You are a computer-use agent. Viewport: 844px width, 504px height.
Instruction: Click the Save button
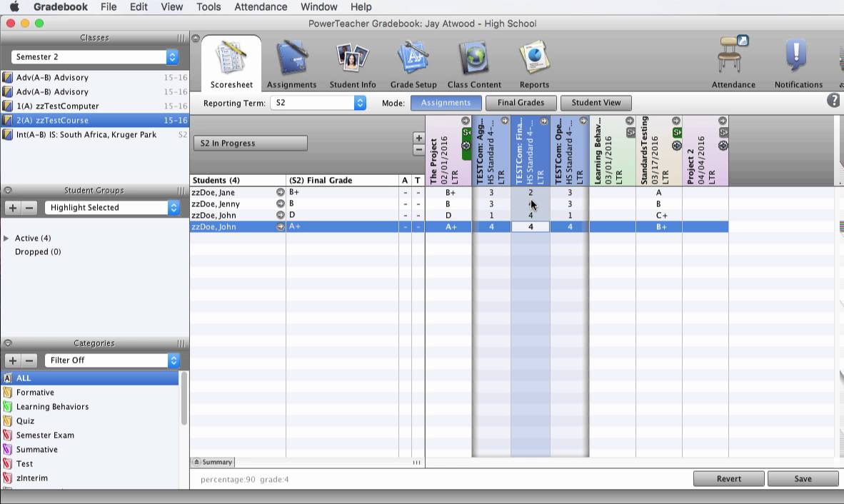803,479
